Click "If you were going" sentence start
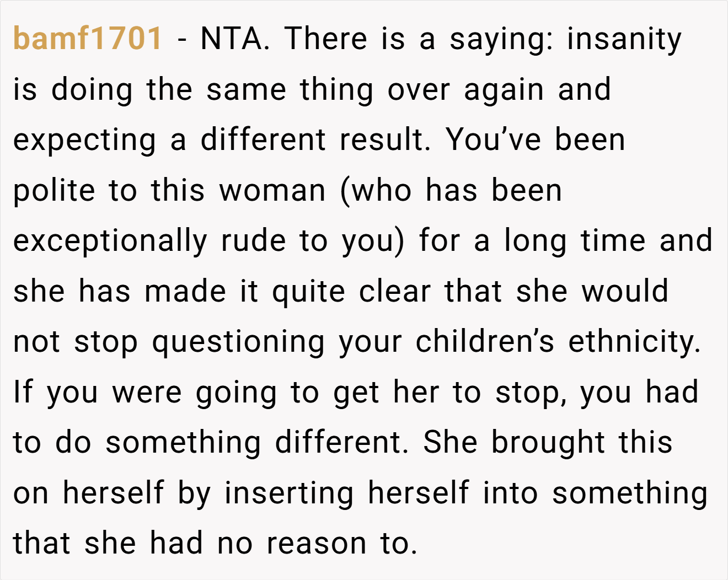Screen dimensions: 728x580 tap(145, 393)
